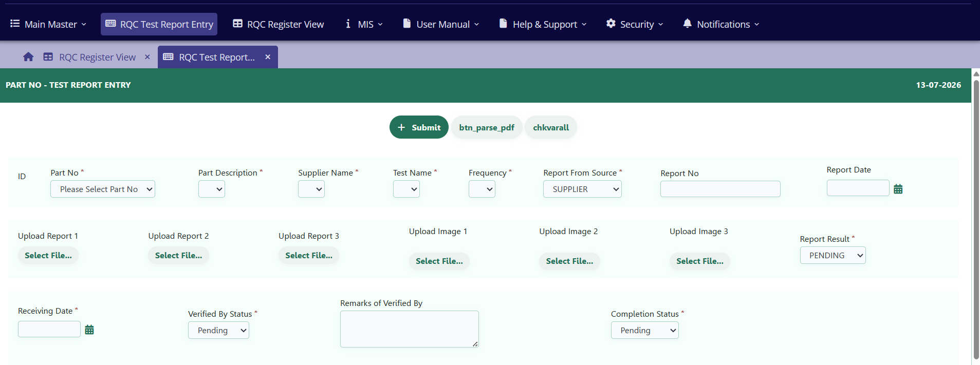980x365 pixels.
Task: Click the Main Master list icon
Action: click(15, 24)
